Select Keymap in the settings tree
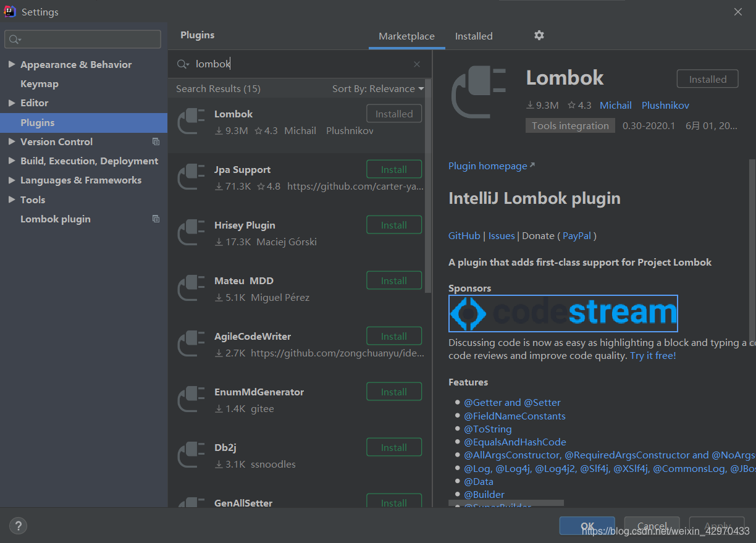 (40, 84)
